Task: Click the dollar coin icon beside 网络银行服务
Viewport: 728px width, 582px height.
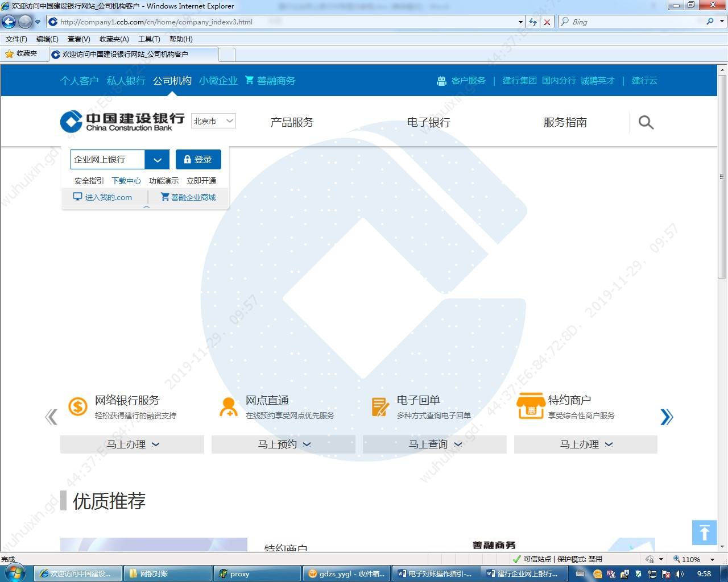Action: coord(77,406)
